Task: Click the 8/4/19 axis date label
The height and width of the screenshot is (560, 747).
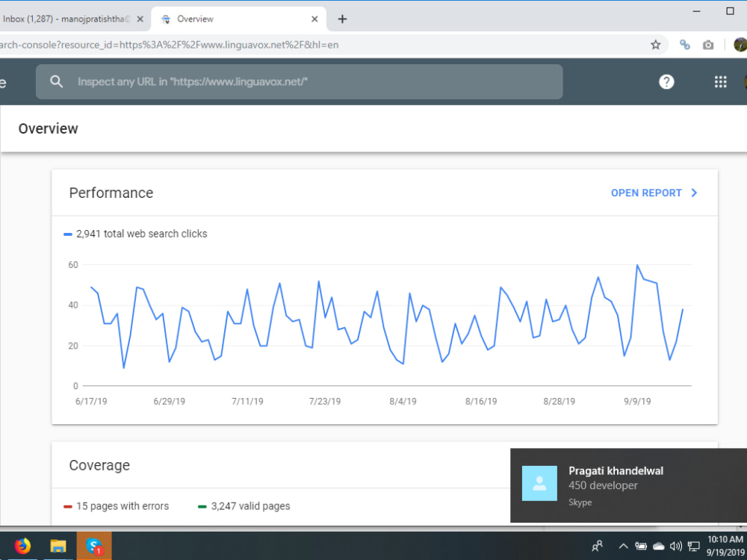Action: 403,402
